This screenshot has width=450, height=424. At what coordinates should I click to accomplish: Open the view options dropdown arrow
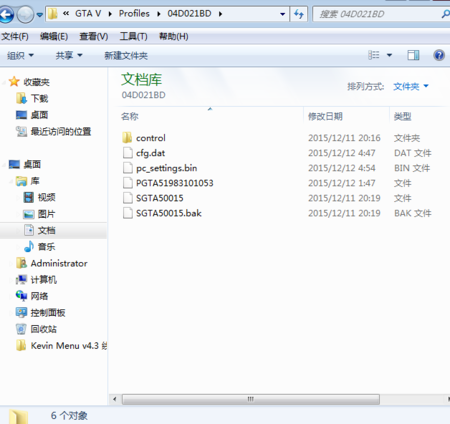(389, 55)
